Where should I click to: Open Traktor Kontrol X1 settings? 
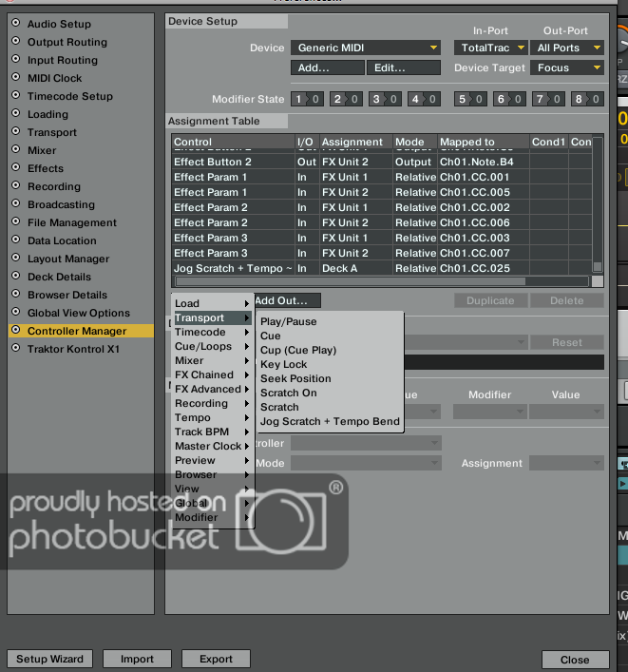[x=73, y=349]
